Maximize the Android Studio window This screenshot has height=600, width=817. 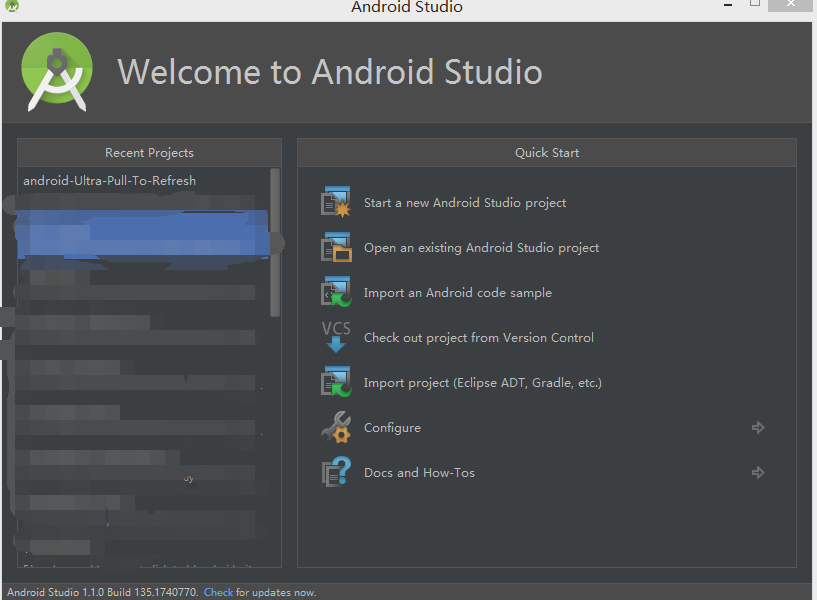tap(754, 4)
